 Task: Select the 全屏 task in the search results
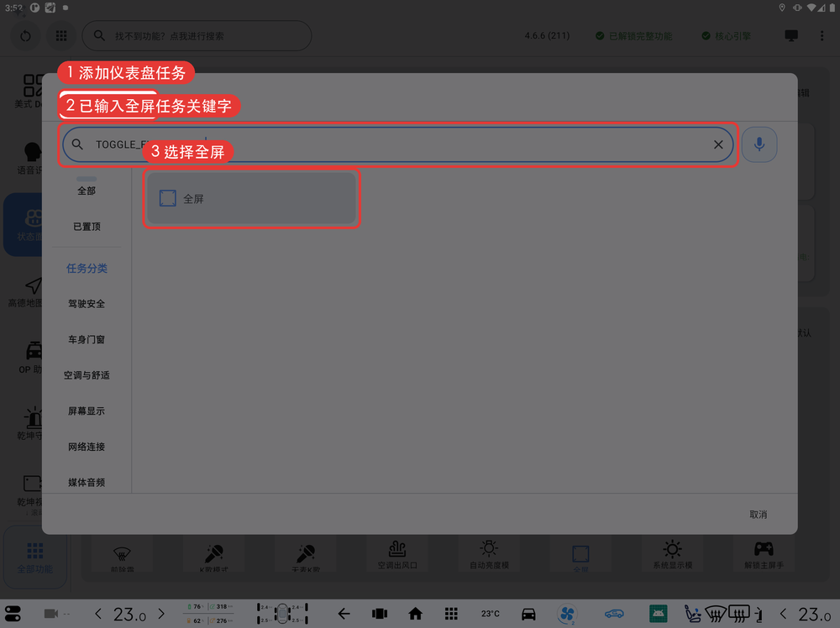pos(251,198)
